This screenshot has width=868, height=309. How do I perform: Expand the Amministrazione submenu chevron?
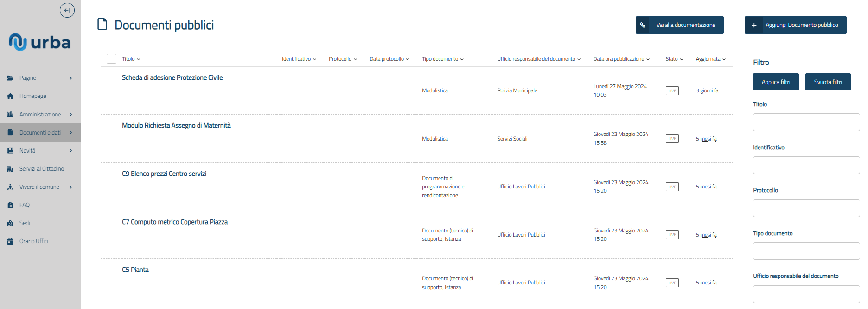(x=70, y=115)
